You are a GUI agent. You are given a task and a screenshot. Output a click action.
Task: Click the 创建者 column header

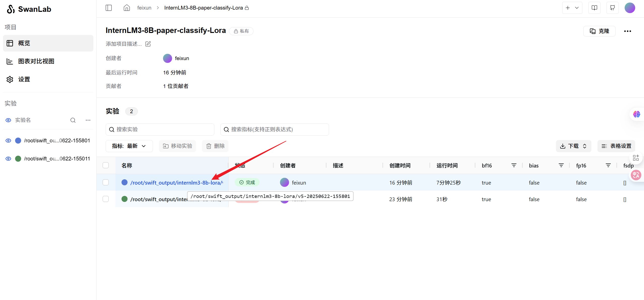click(288, 165)
